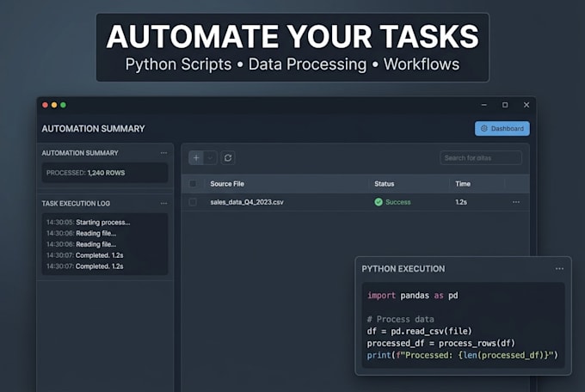Click the green zoom dot in title bar
Image resolution: width=585 pixels, height=392 pixels.
63,105
